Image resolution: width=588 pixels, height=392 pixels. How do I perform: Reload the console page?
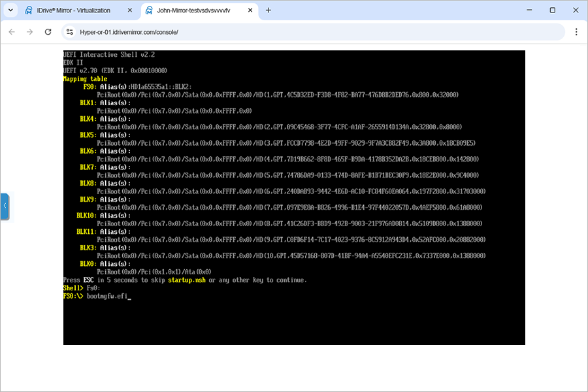click(48, 31)
